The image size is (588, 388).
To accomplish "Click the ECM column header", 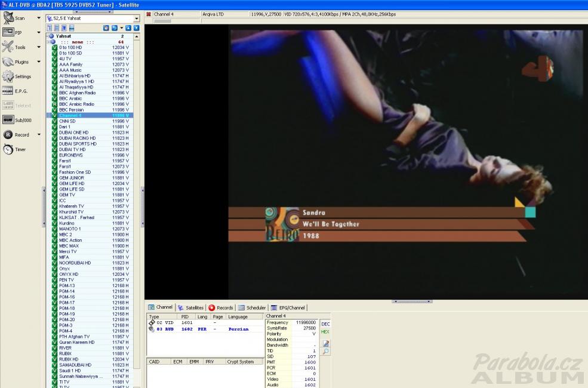I will tap(179, 362).
